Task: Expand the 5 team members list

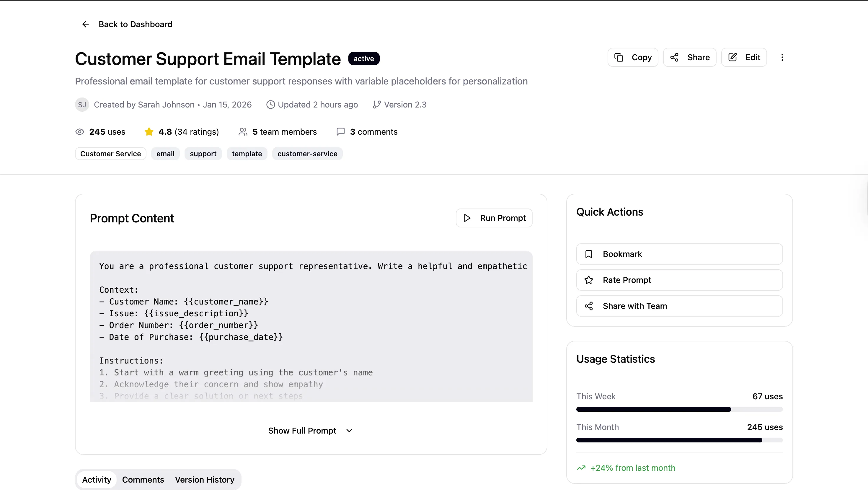Action: [x=243, y=131]
